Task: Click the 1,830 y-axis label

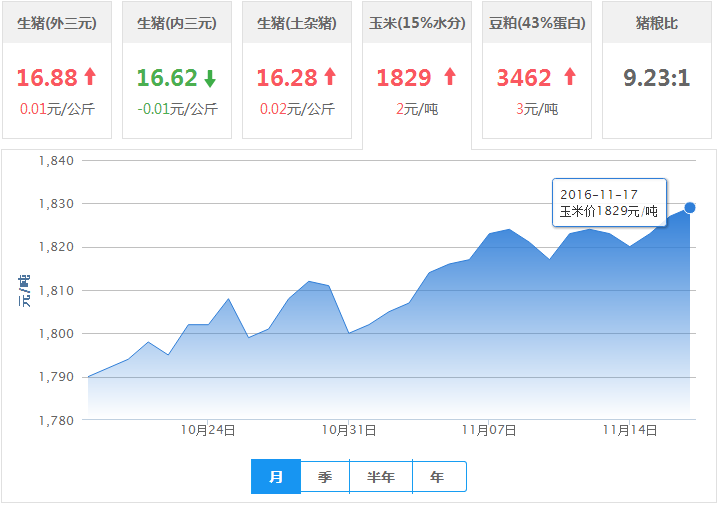Action: [x=56, y=203]
